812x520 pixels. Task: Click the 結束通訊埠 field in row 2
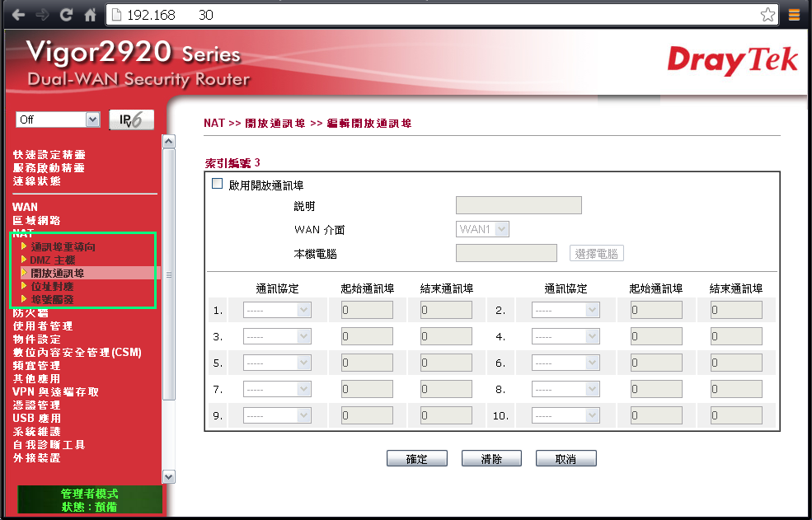click(x=736, y=310)
